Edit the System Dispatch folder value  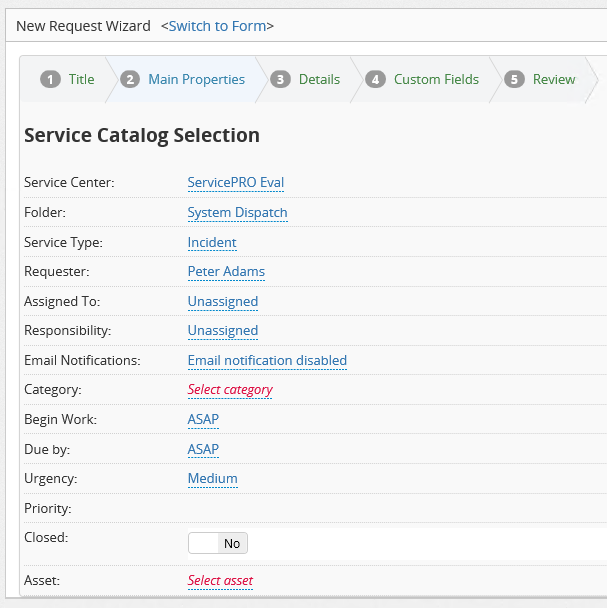click(x=237, y=212)
